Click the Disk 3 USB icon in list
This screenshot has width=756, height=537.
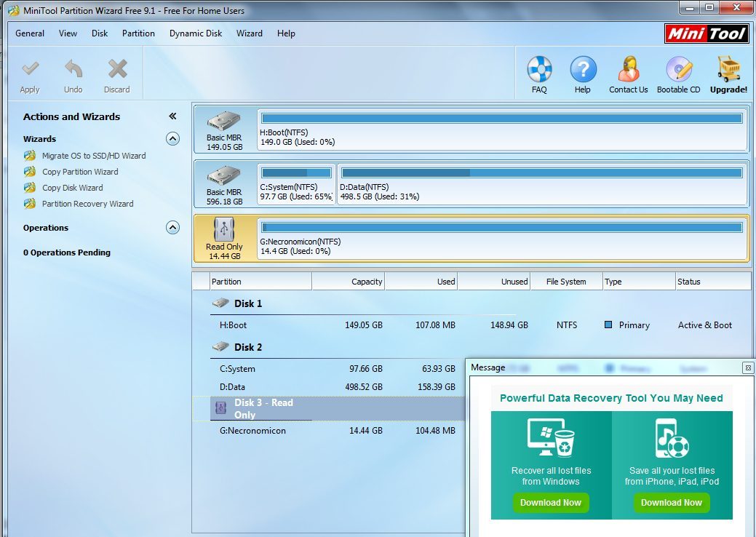[x=220, y=408]
